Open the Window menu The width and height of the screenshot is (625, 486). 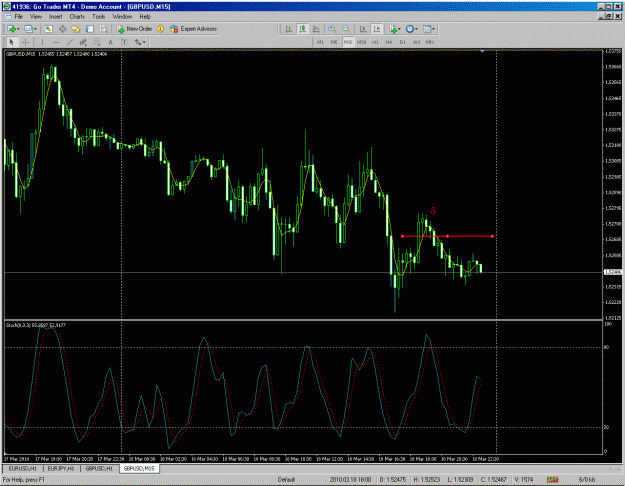pyautogui.click(x=122, y=17)
